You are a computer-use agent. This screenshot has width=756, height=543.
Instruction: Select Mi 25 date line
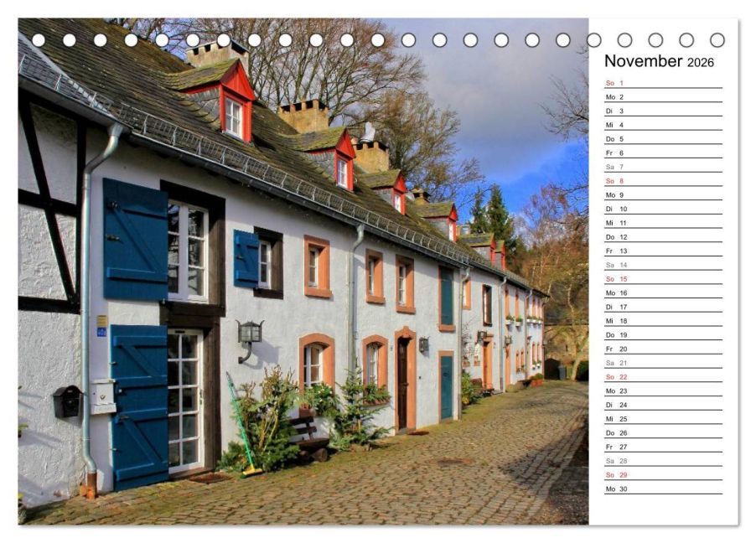664,419
